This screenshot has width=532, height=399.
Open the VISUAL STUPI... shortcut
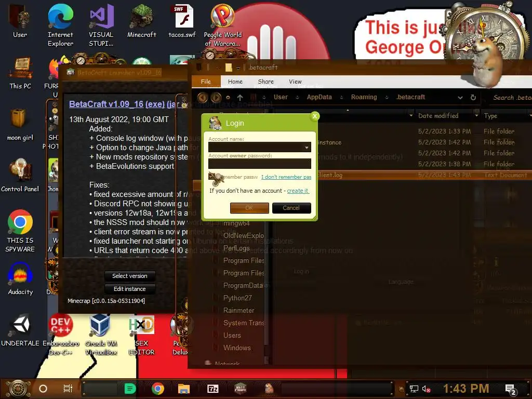tap(101, 25)
